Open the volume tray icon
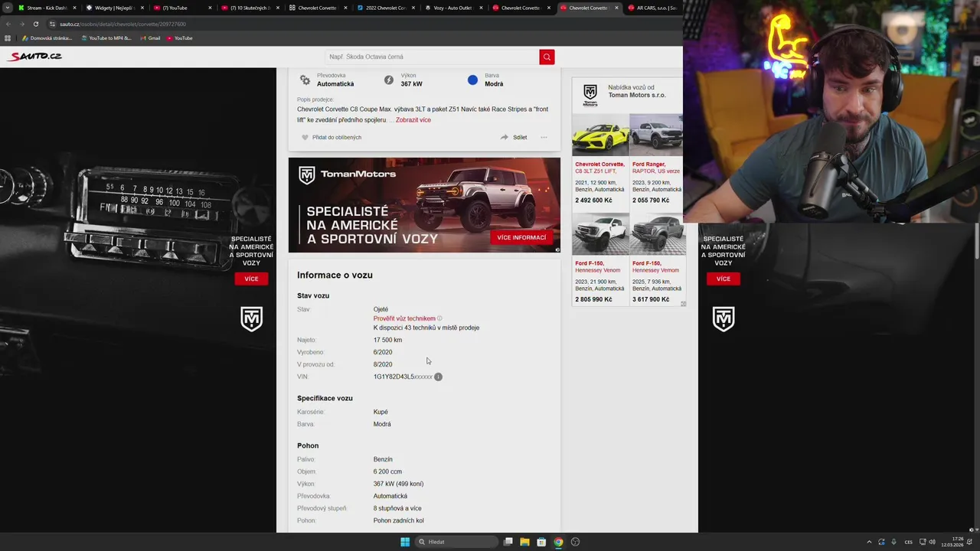980x551 pixels. click(x=932, y=542)
